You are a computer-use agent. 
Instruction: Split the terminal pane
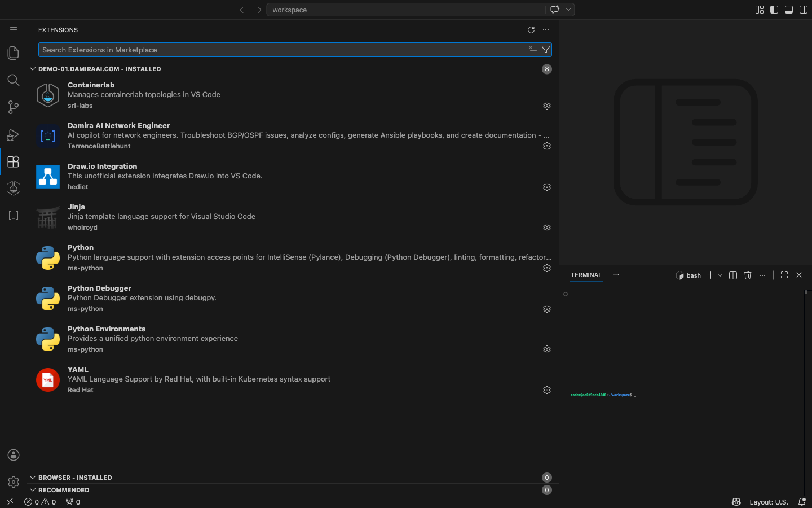coord(733,275)
